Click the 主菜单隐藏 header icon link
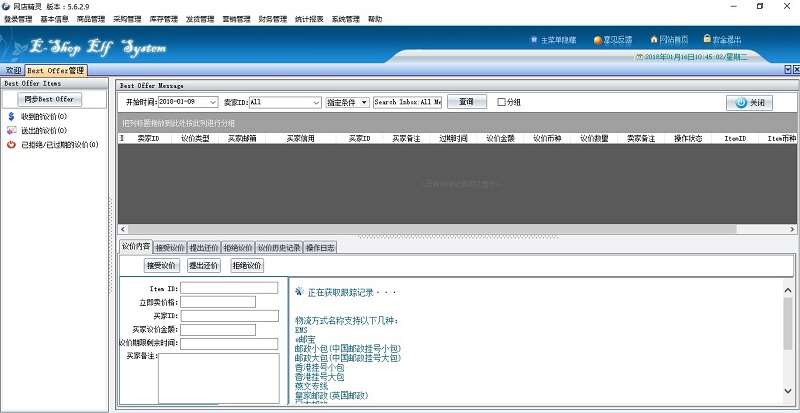Screen dimensions: 800x413 pyautogui.click(x=553, y=40)
